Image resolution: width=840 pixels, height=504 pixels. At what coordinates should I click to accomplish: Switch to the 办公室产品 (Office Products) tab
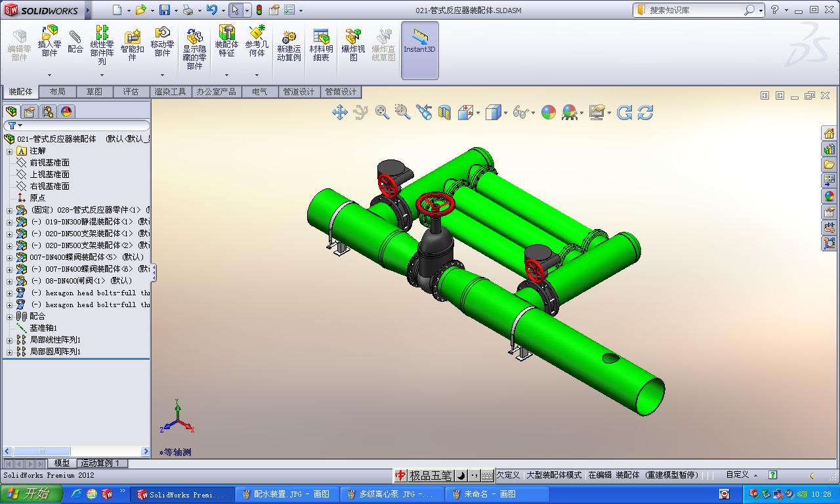216,92
